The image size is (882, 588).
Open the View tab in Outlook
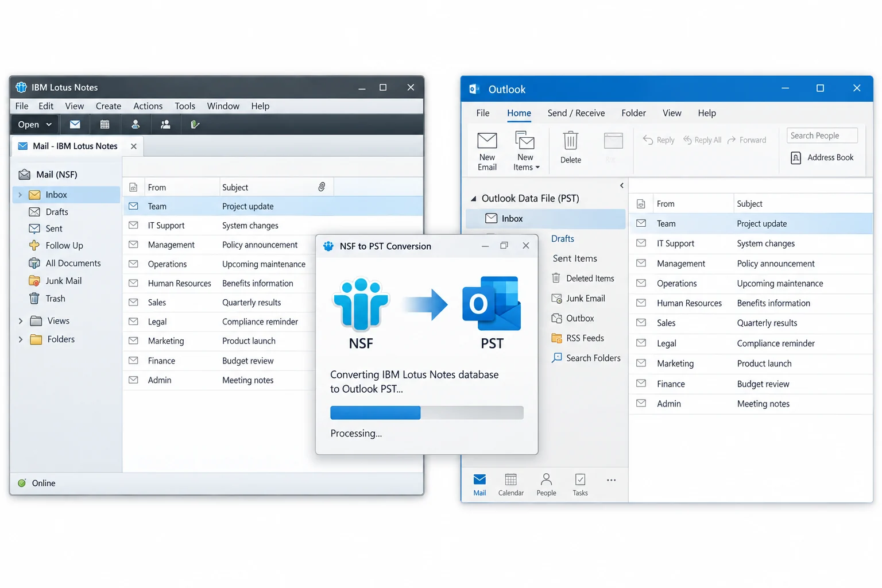click(672, 113)
